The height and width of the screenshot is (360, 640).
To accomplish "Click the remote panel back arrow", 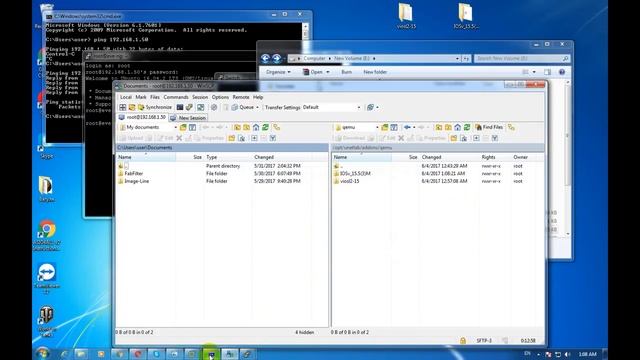I will click(407, 127).
